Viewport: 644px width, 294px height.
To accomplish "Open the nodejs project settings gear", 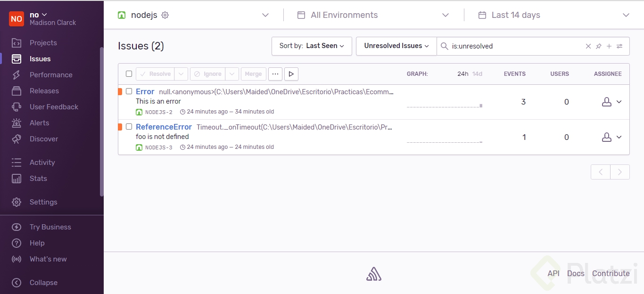I will pyautogui.click(x=165, y=15).
